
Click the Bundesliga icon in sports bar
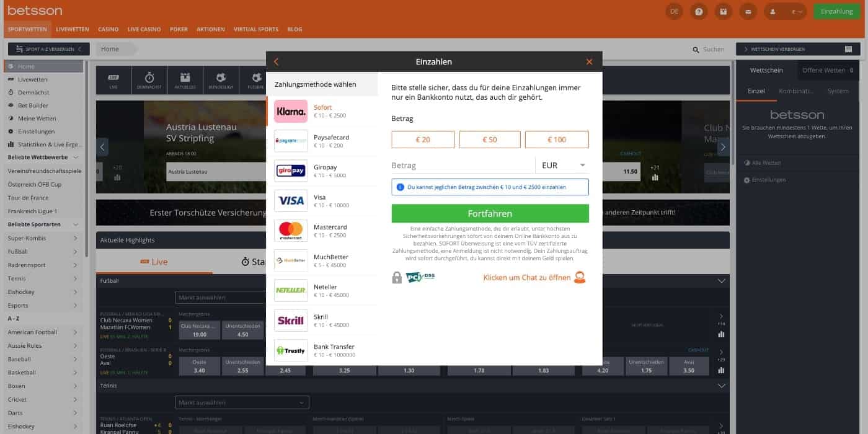click(x=221, y=80)
